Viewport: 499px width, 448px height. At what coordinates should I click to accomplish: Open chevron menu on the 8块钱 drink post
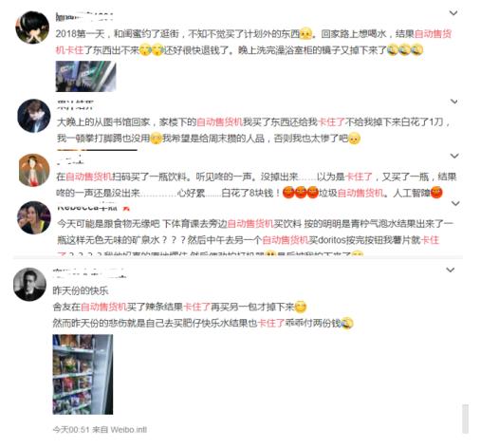(x=454, y=156)
